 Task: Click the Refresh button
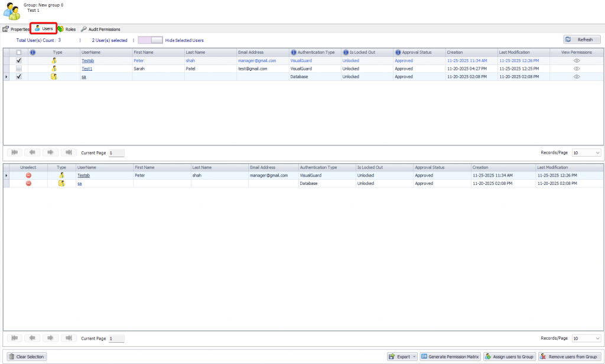581,40
